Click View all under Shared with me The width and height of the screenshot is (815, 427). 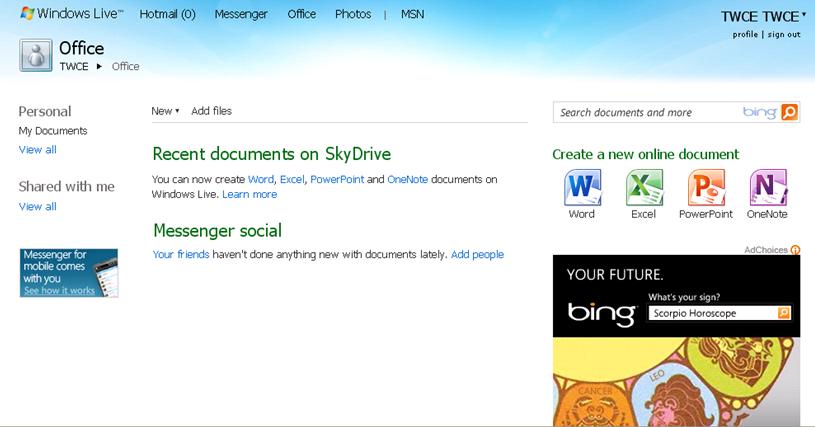37,206
